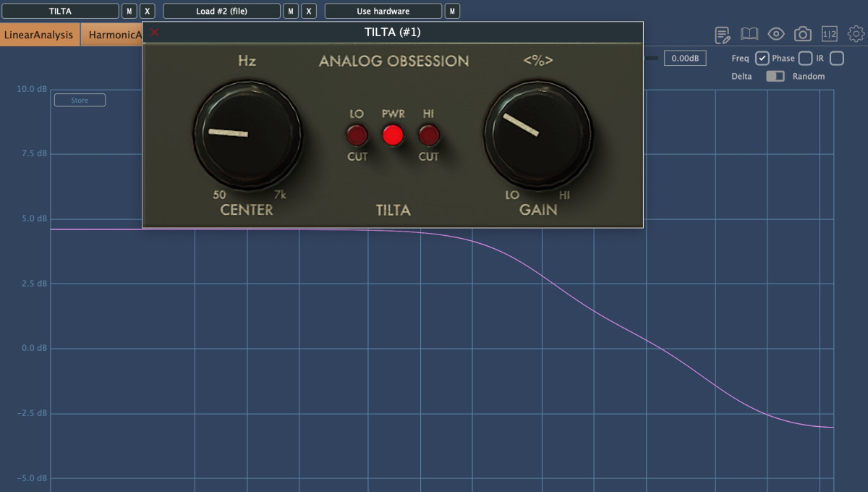Screen dimensions: 868x492
Task: Mute the Use hardware slot
Action: (x=453, y=11)
